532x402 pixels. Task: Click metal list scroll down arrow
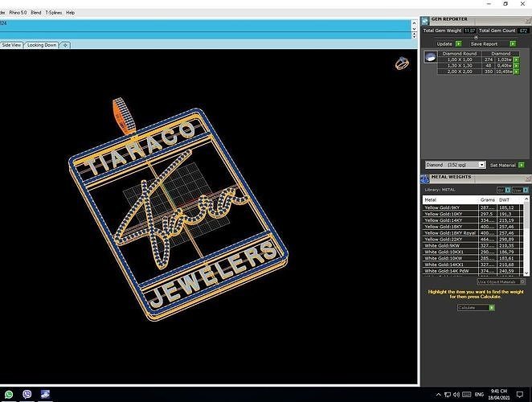click(526, 273)
